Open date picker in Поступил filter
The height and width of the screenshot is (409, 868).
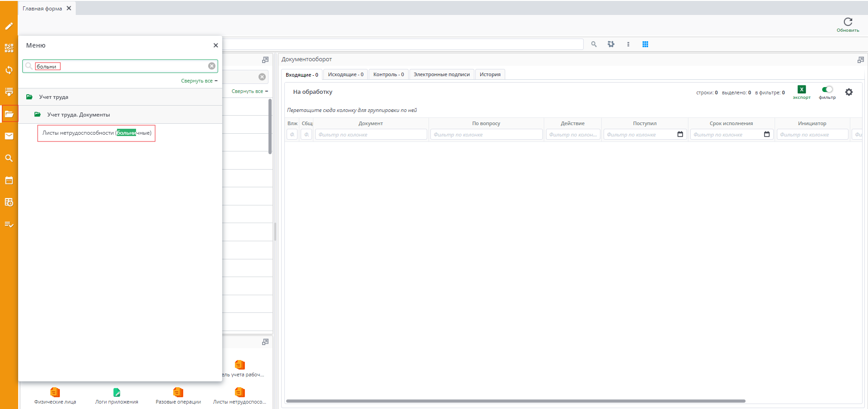click(680, 134)
